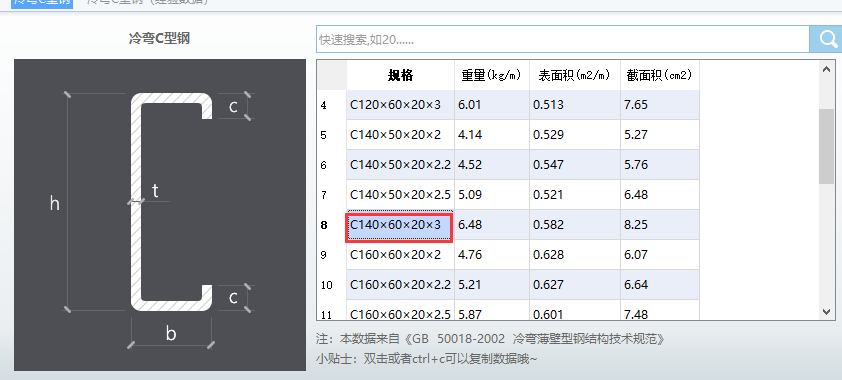Click the C-section steel diagram image
This screenshot has height=380, width=842.
click(160, 215)
